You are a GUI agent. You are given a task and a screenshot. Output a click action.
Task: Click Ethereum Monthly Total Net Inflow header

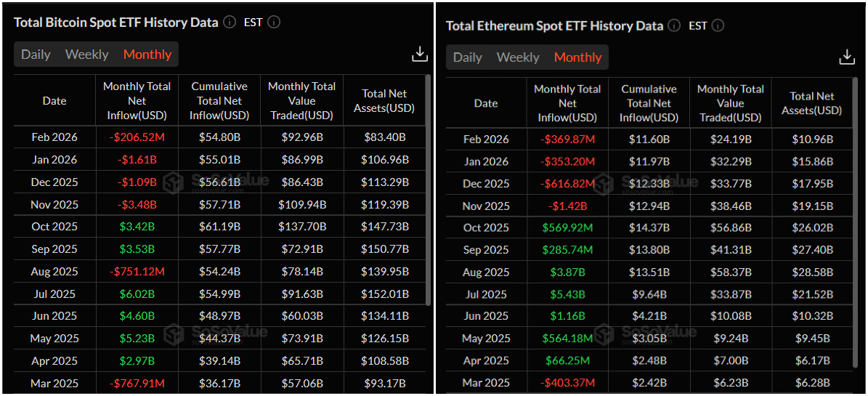tap(567, 103)
